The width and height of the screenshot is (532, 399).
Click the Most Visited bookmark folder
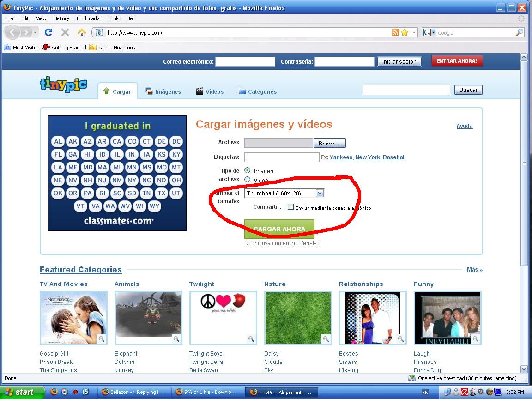22,48
